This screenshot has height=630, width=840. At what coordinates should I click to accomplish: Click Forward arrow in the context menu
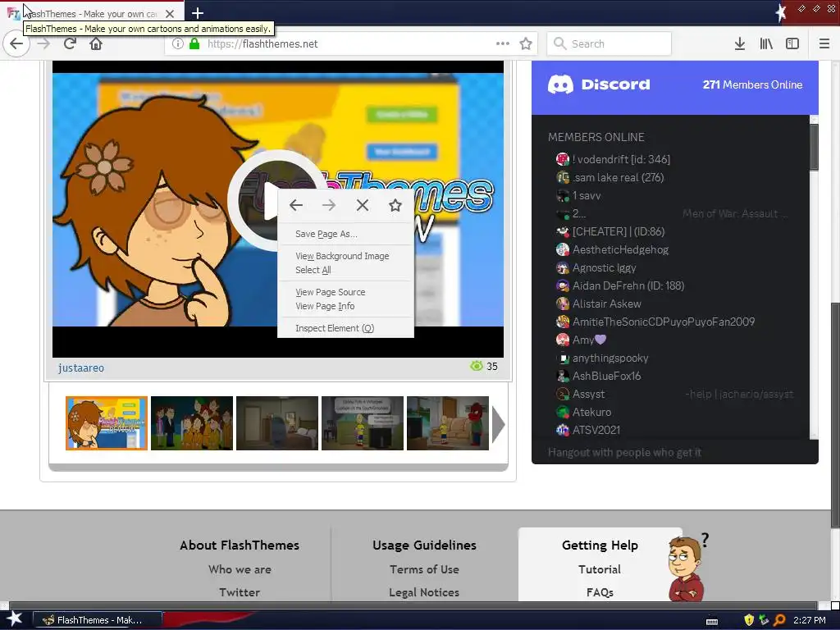click(x=329, y=205)
